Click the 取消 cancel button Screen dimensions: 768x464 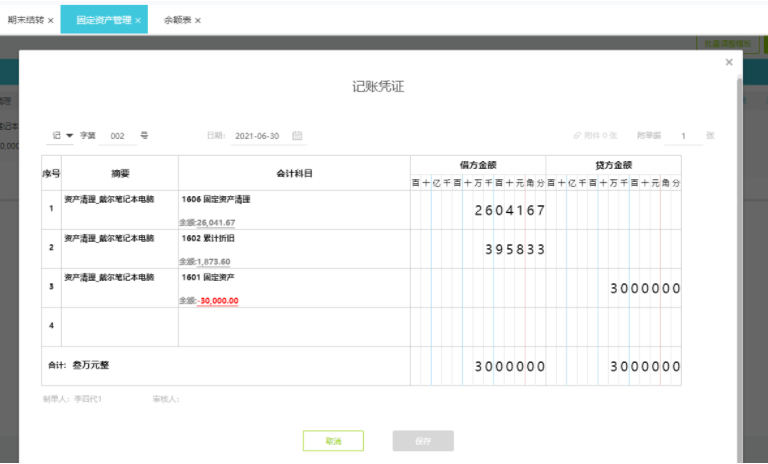[334, 441]
